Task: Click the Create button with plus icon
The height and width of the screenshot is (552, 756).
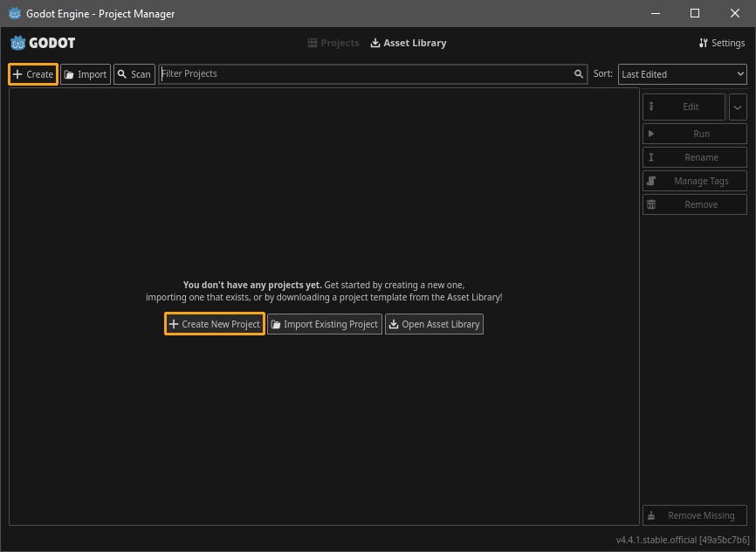Action: [33, 74]
